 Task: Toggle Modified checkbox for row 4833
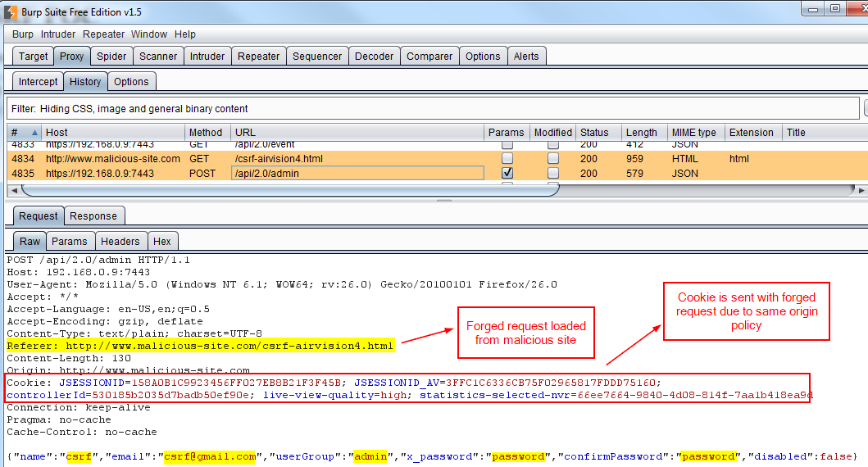coord(553,145)
